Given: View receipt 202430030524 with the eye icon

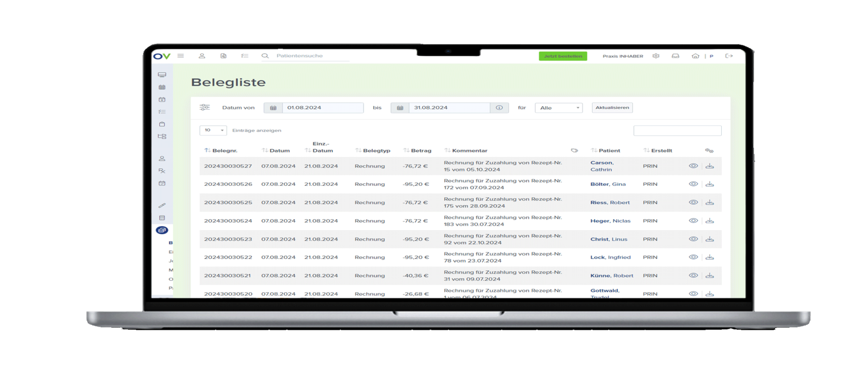Looking at the screenshot, I should coord(693,221).
